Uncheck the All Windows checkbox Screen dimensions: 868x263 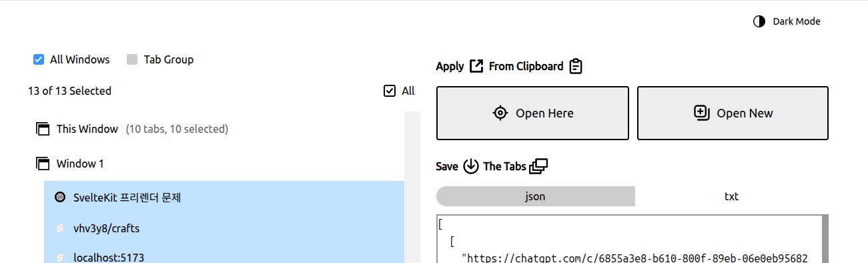click(39, 59)
